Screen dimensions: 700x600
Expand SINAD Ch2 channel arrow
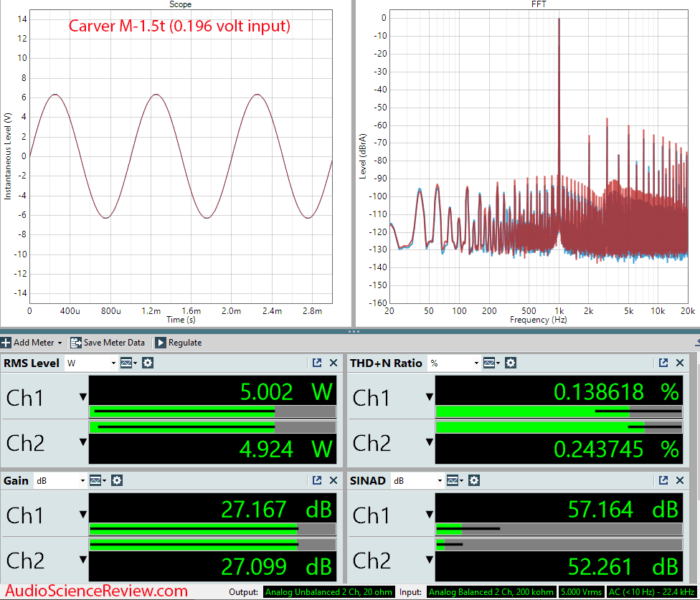tap(430, 559)
